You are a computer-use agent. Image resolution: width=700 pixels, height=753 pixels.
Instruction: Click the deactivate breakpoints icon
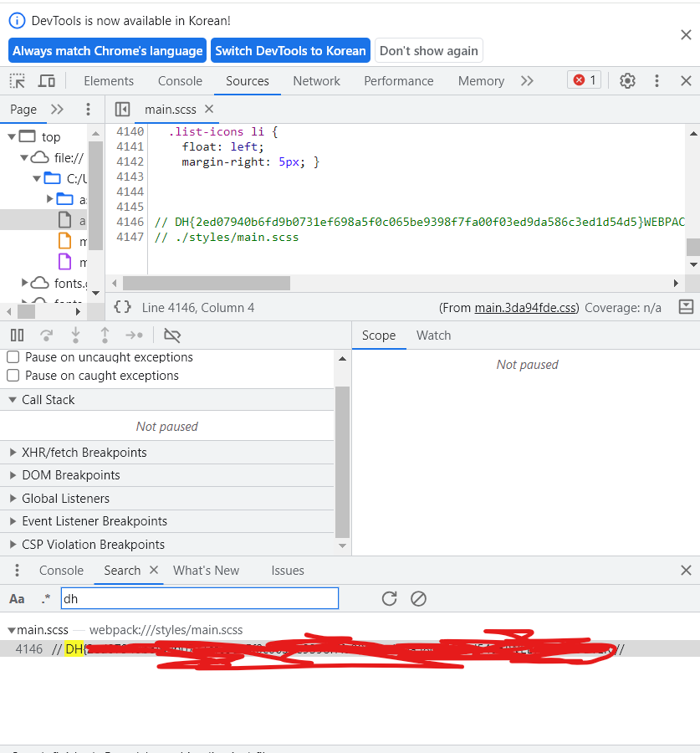click(x=172, y=336)
